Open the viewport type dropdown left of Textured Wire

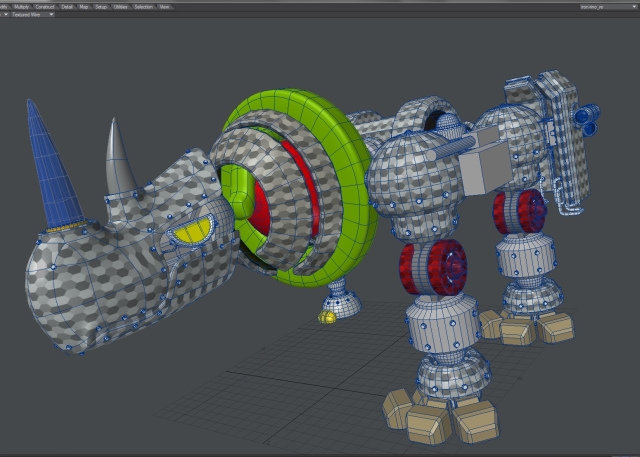4,15
